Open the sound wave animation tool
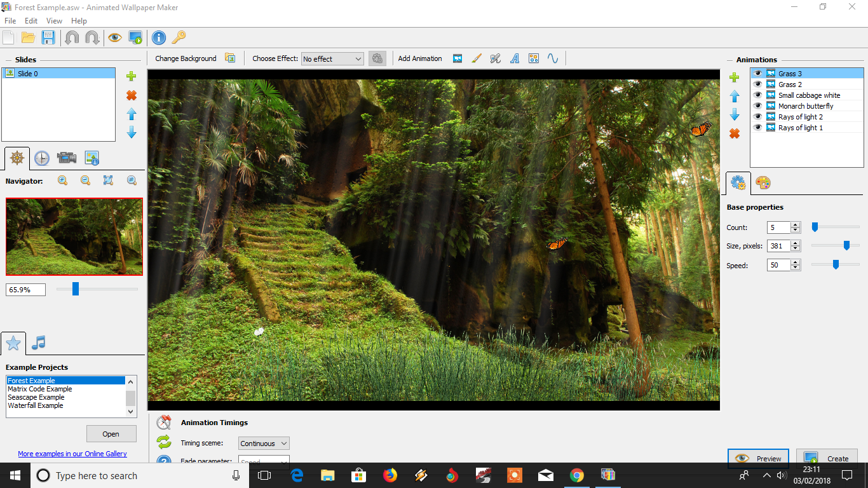Image resolution: width=868 pixels, height=488 pixels. click(x=552, y=58)
